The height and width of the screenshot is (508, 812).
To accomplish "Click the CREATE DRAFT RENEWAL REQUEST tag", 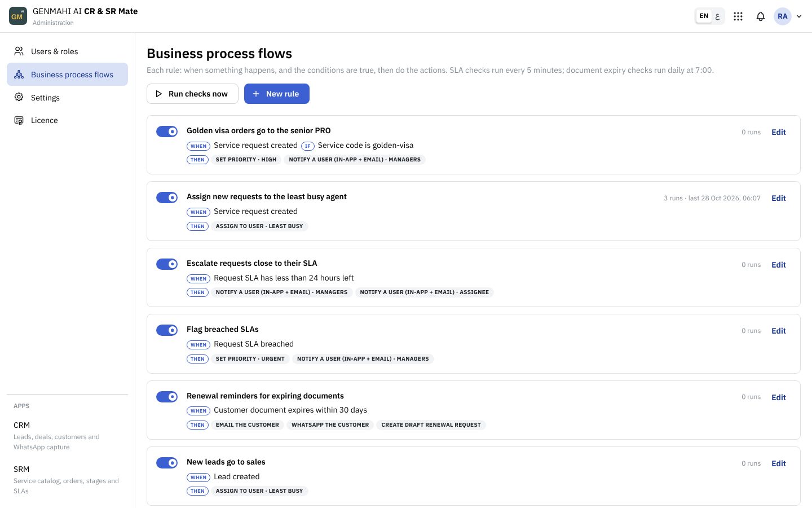I will [x=431, y=425].
